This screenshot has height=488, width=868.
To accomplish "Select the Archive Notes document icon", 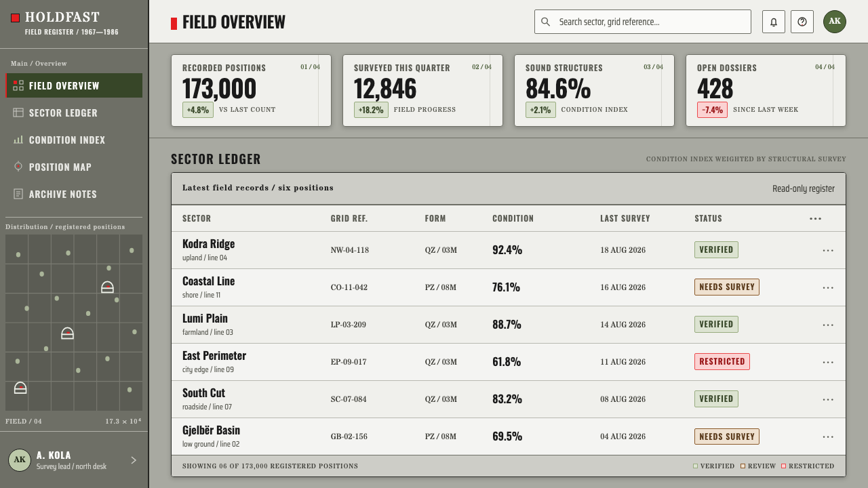I will coord(18,194).
